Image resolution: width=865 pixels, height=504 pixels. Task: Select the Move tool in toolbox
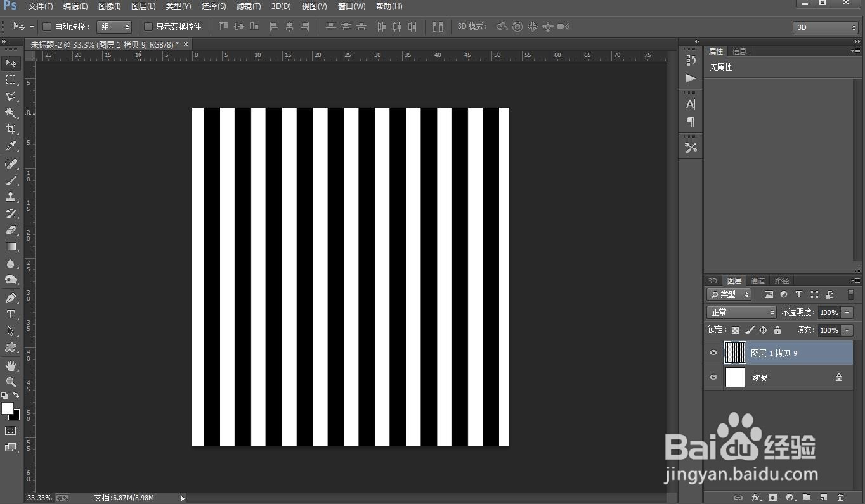click(11, 63)
